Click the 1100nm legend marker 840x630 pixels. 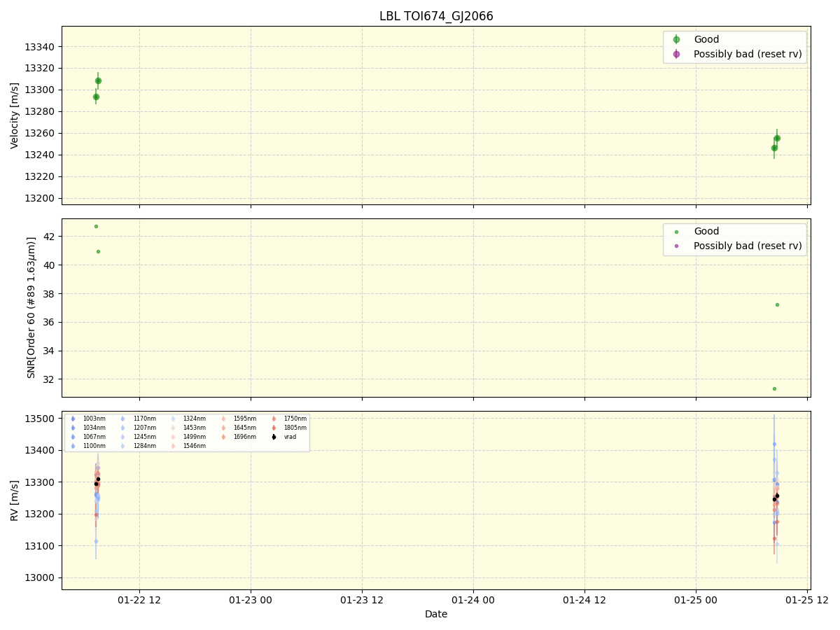(x=73, y=446)
